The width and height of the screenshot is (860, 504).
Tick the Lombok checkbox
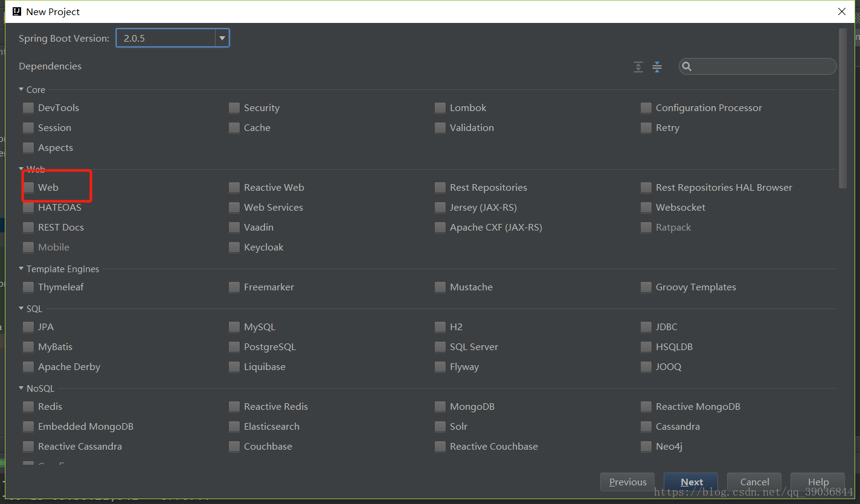tap(440, 108)
